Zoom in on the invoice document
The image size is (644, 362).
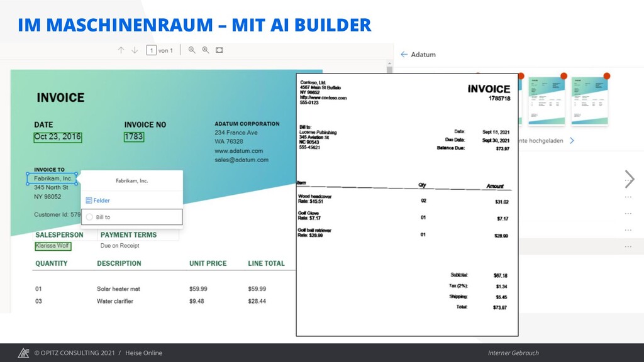[206, 50]
